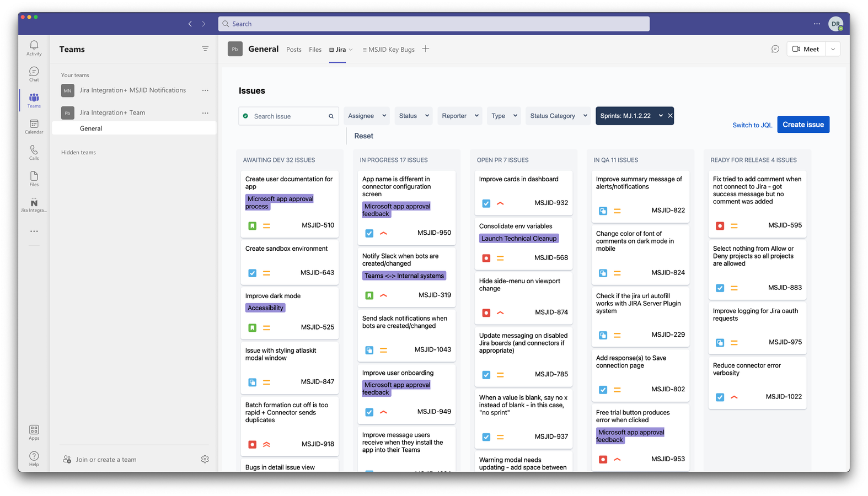Select Jira Integration+ MSJID Notifications team
This screenshot has height=496, width=868.
click(x=133, y=90)
